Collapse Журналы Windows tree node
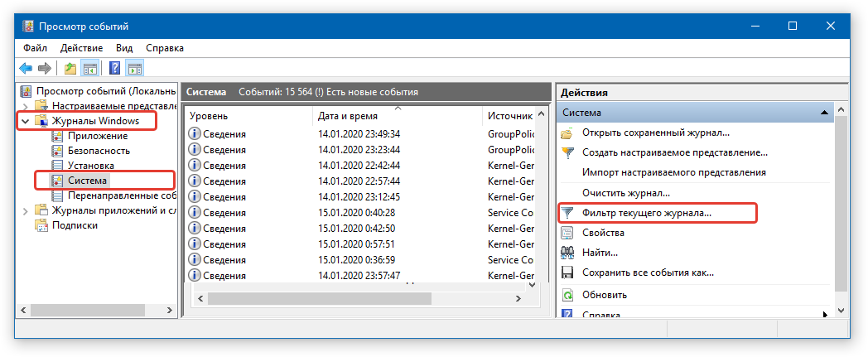The height and width of the screenshot is (357, 868). (x=25, y=121)
